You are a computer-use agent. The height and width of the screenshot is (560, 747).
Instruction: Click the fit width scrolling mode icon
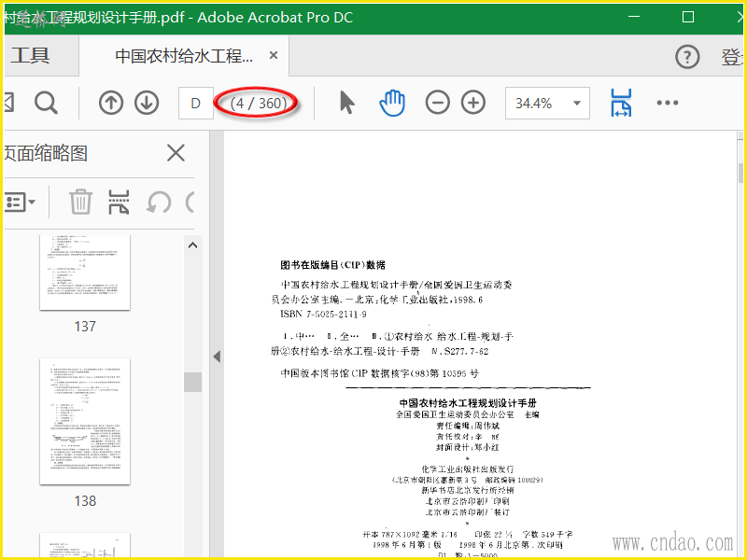(x=621, y=103)
